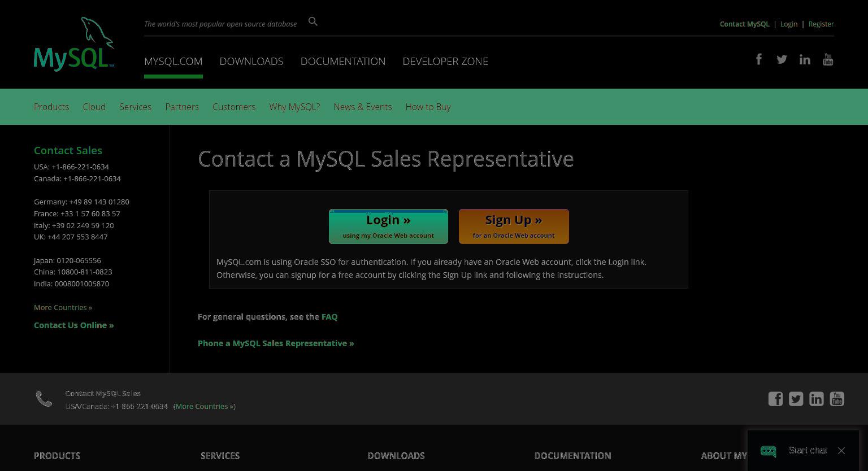
Task: Select the DOCUMENTATION tab
Action: click(343, 61)
